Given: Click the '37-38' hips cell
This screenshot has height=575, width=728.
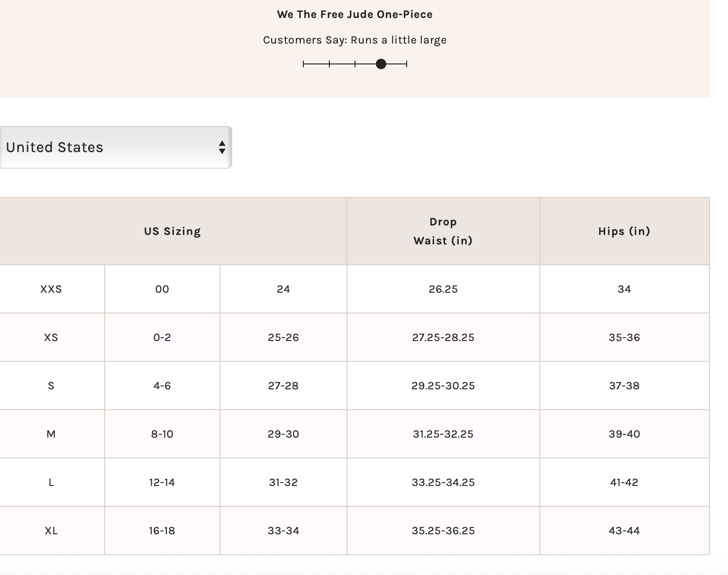Looking at the screenshot, I should [624, 386].
